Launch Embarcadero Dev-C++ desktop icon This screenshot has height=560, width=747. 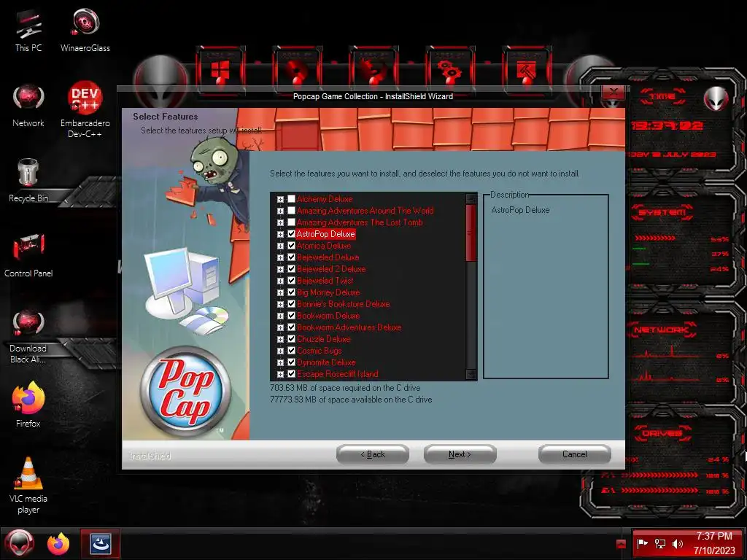point(85,111)
